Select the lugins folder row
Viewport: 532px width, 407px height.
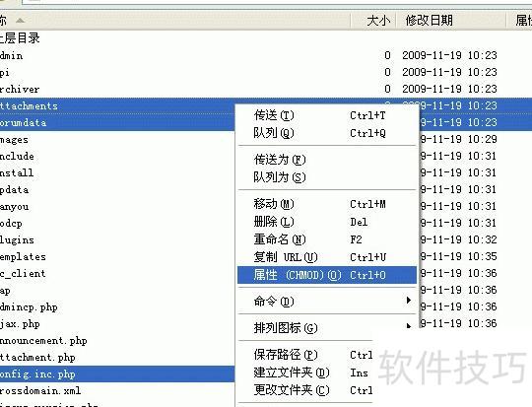pos(117,239)
